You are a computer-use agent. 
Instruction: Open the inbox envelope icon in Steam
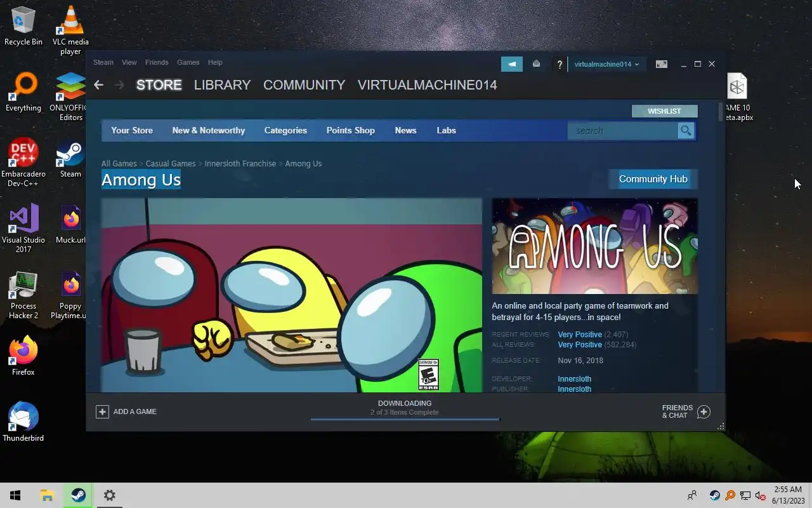point(536,63)
